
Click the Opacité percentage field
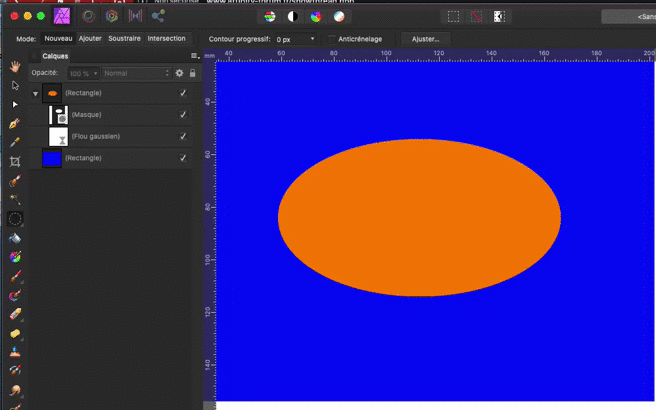click(x=80, y=73)
